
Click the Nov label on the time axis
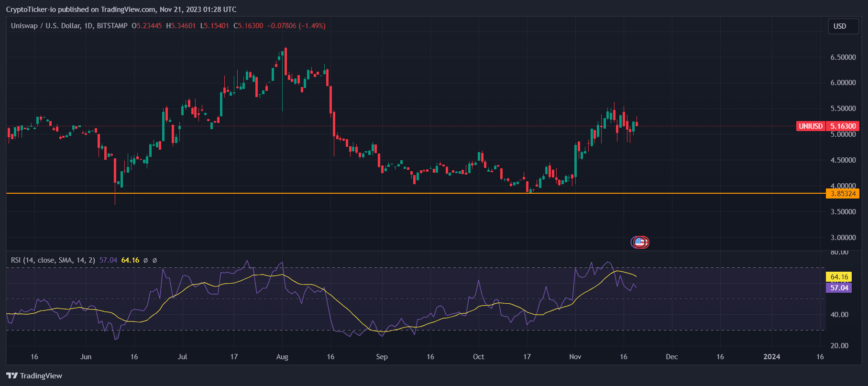(x=575, y=357)
